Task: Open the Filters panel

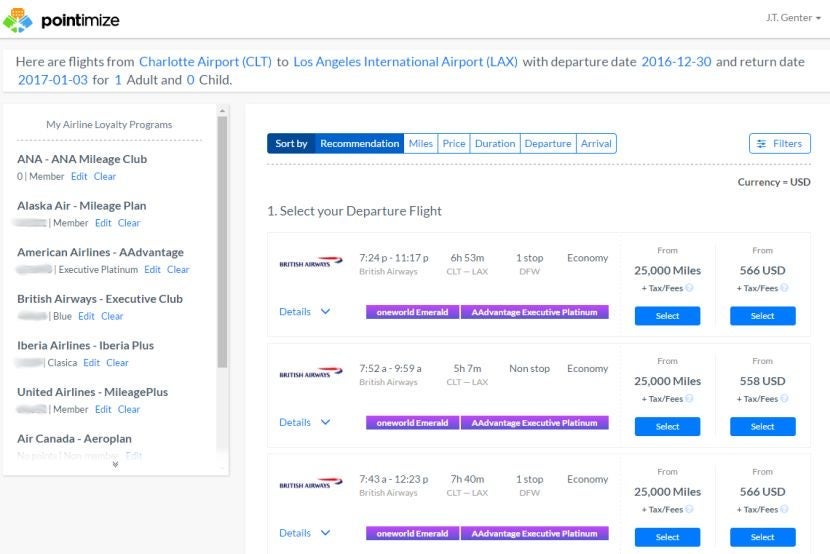Action: [x=779, y=143]
